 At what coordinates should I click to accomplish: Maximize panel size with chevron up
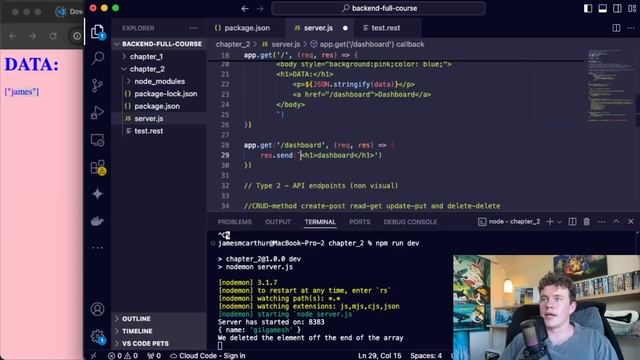coord(616,221)
